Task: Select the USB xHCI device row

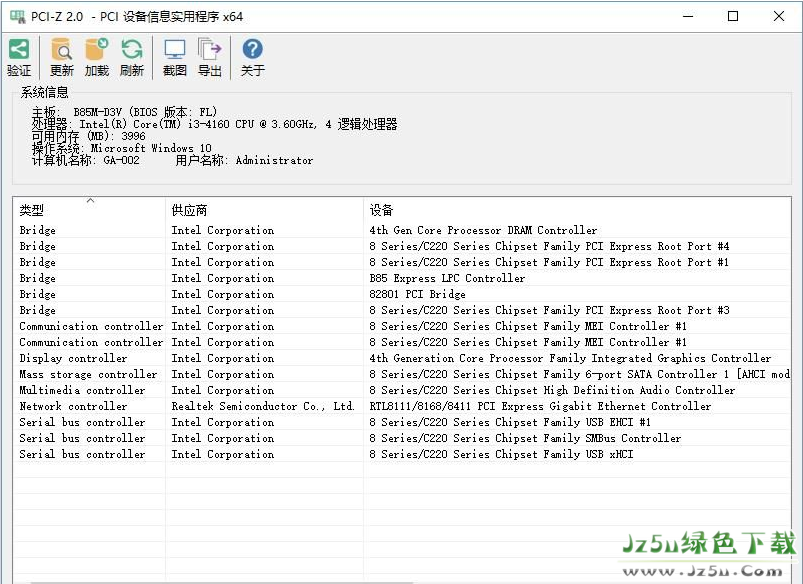Action: [x=402, y=454]
